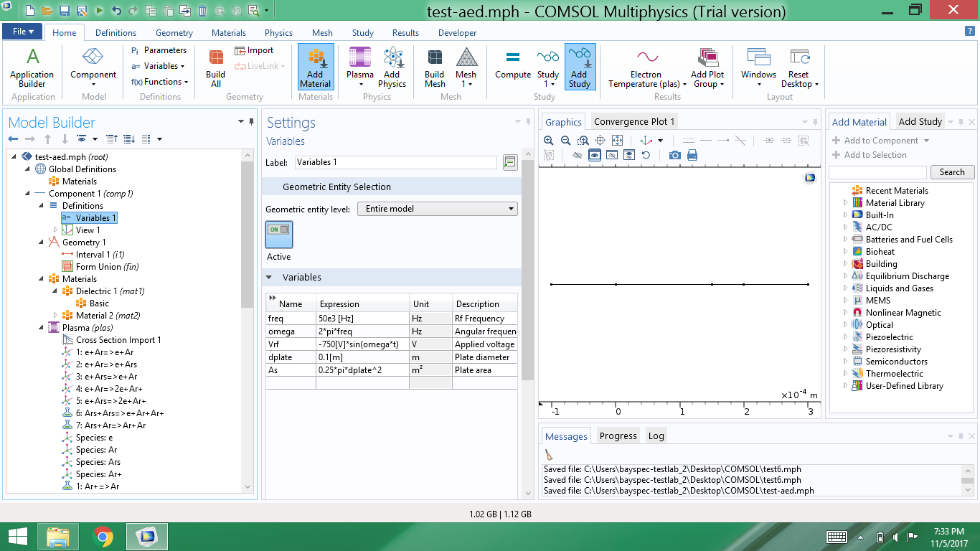
Task: Save the model with the floppy disk icon
Action: (x=64, y=11)
